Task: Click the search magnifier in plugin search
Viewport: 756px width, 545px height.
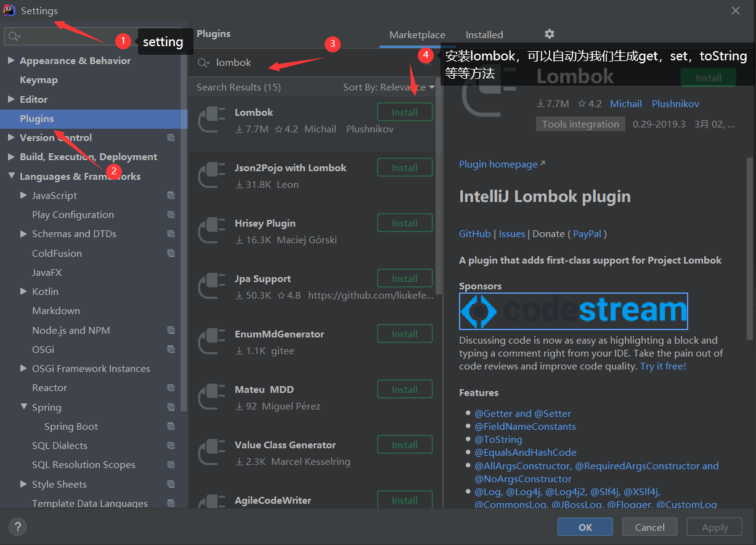Action: (203, 63)
